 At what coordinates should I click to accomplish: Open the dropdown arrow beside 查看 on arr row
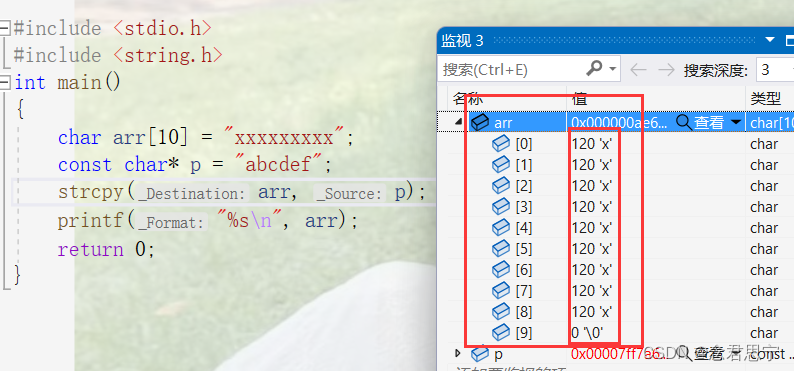click(x=735, y=122)
